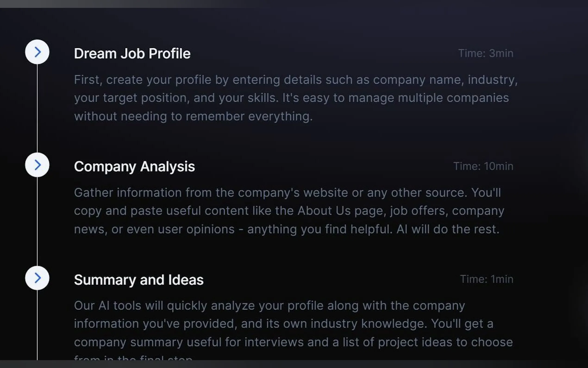Open the Company Analysis heading
This screenshot has height=368, width=588.
pyautogui.click(x=134, y=166)
